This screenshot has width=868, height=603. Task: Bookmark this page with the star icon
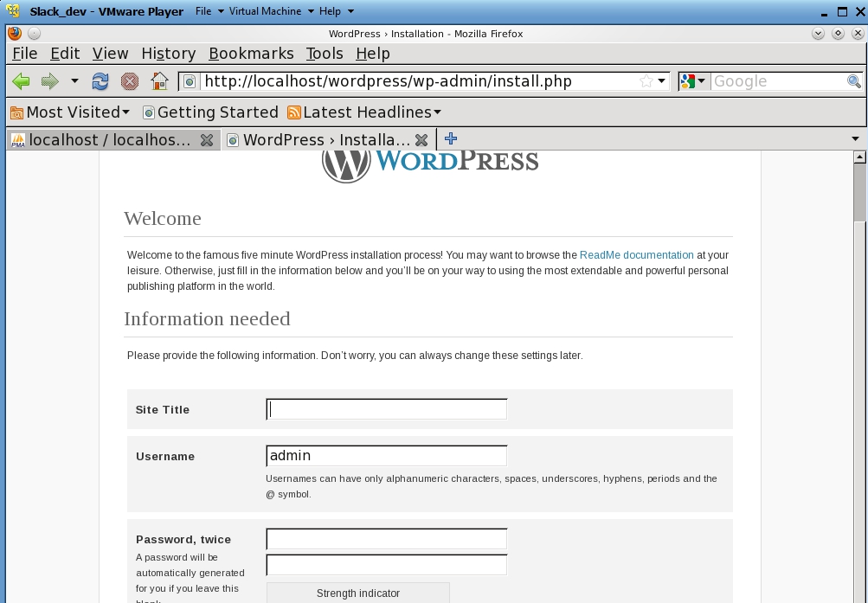click(646, 81)
